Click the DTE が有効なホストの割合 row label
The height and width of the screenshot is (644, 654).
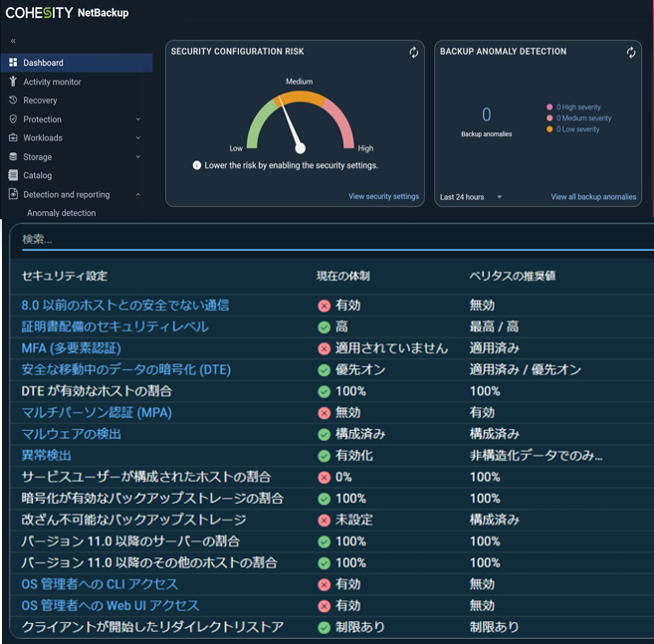coord(97,391)
